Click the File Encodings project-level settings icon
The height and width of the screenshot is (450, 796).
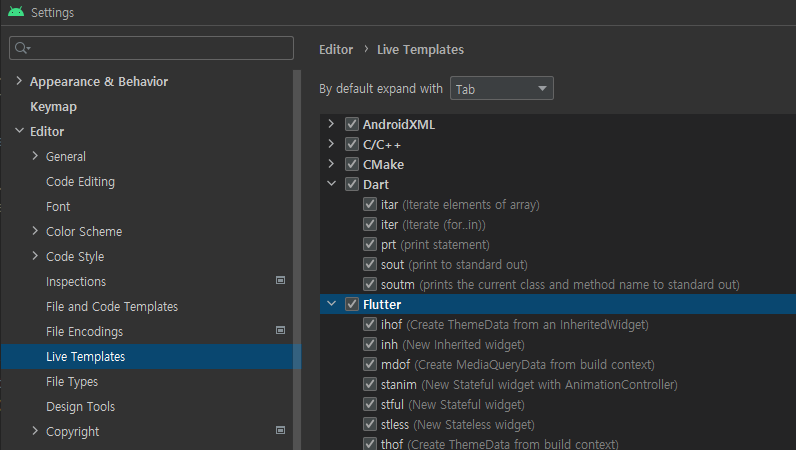point(280,330)
